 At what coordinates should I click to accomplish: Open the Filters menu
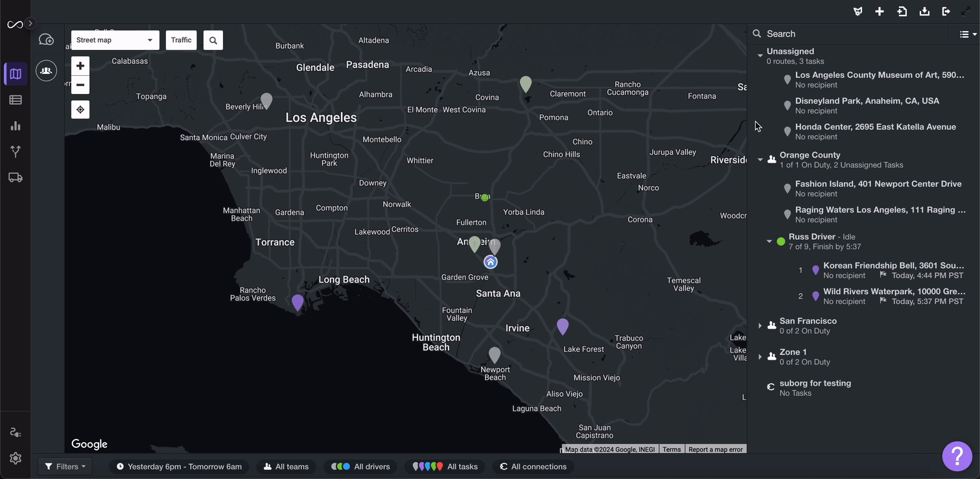pyautogui.click(x=65, y=467)
